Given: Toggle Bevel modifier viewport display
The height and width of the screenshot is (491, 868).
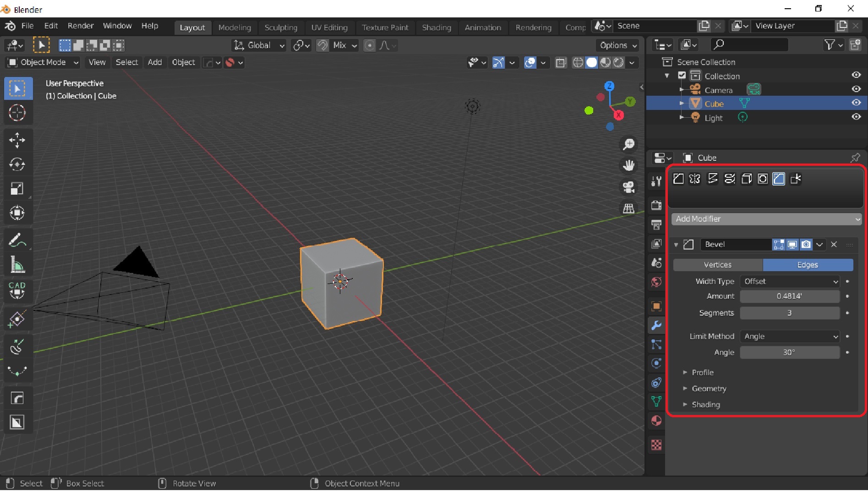Looking at the screenshot, I should [x=792, y=244].
